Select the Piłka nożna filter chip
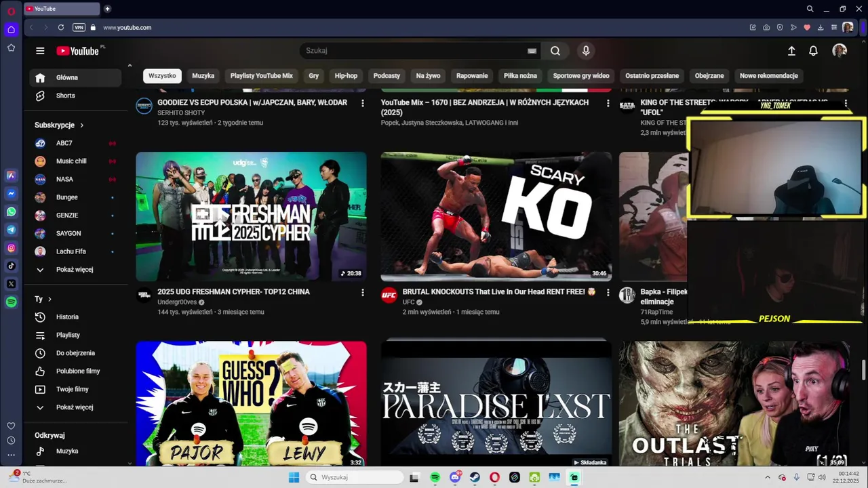This screenshot has width=868, height=488. (520, 76)
